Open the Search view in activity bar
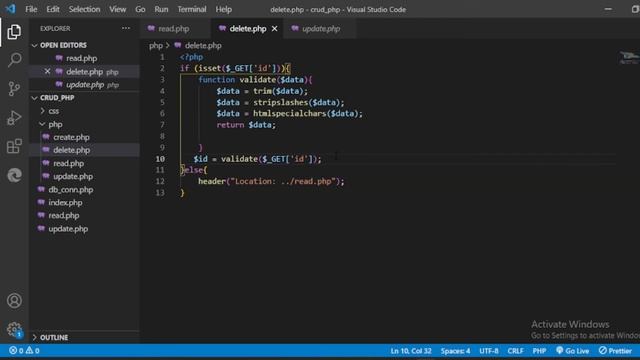This screenshot has width=640, height=360. click(14, 60)
